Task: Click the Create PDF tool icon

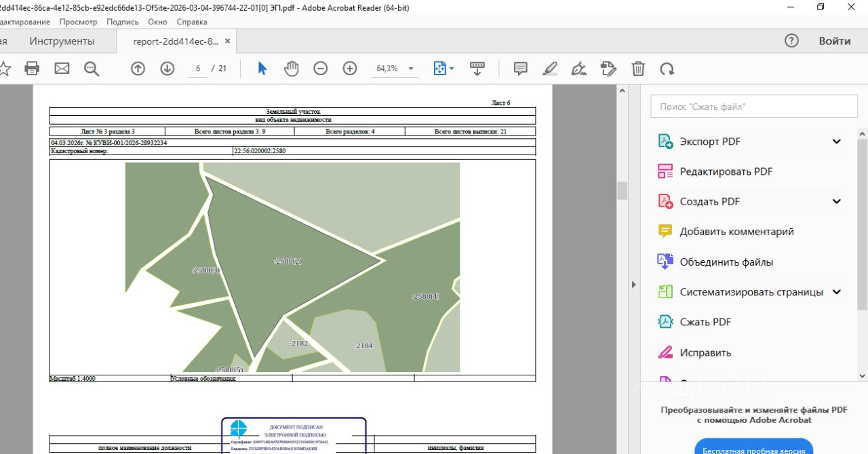Action: pyautogui.click(x=665, y=201)
